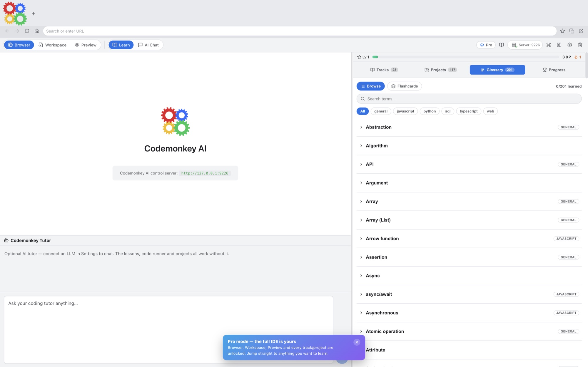Click the XP level progress bar
Screen dimensions: 588x367
pos(465,57)
